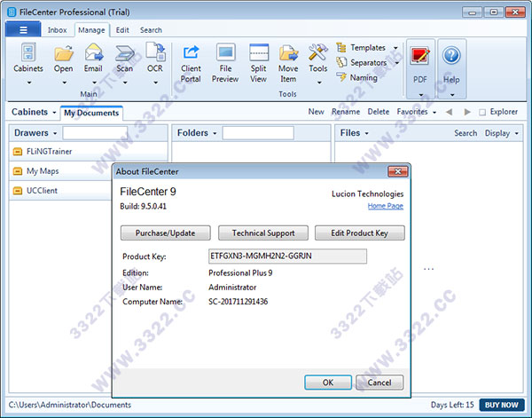Expand the arrow under Email button
The image size is (532, 418).
pos(94,83)
